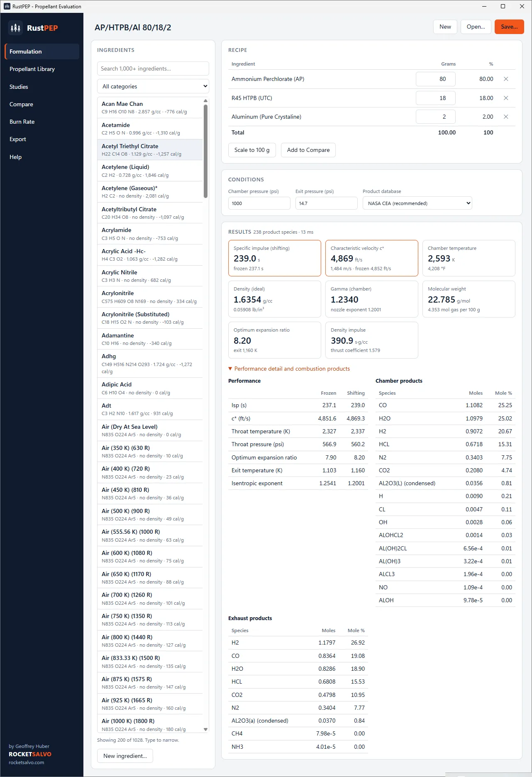Open the Formulation page
Viewport: 532px width, 777px height.
42,51
